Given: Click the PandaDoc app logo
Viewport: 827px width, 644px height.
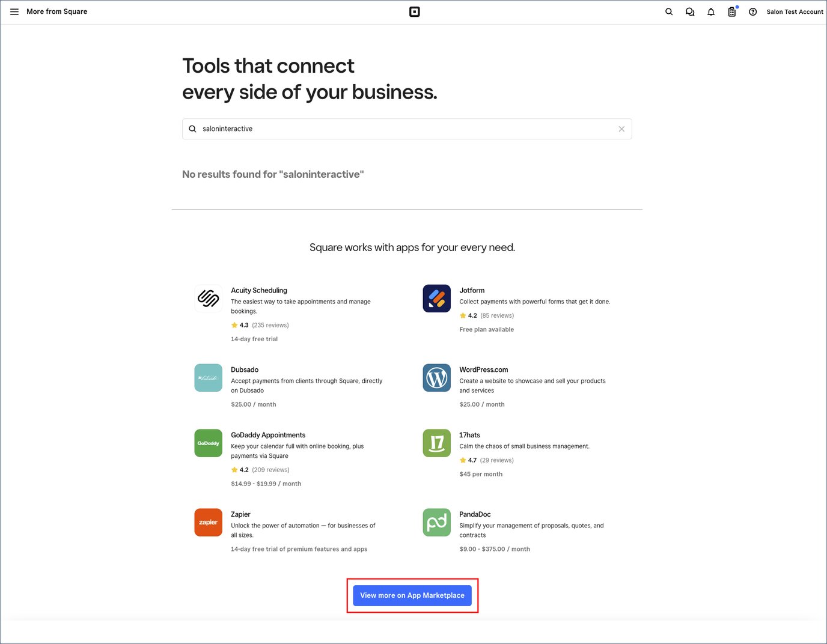Looking at the screenshot, I should [437, 523].
